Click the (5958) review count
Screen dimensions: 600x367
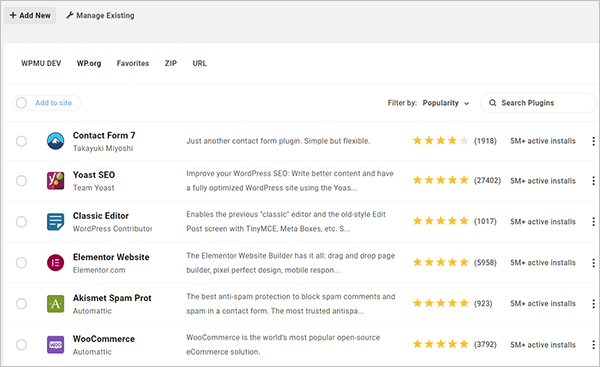tap(485, 263)
